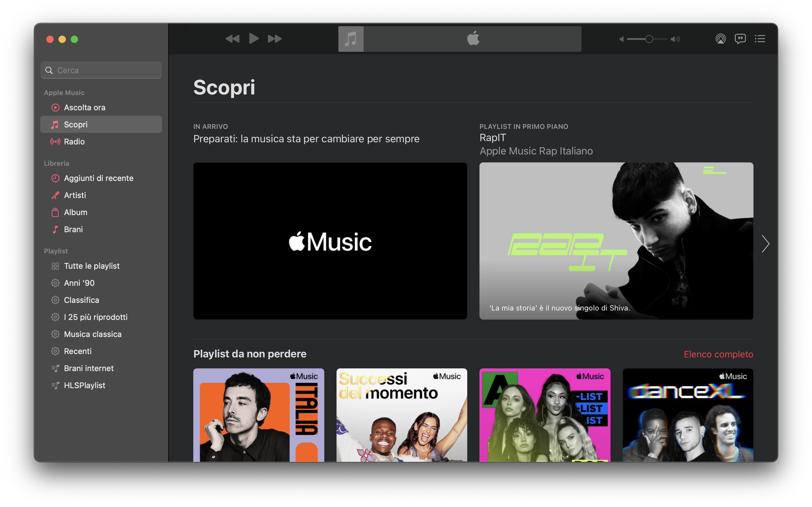Open Radio in the sidebar
Viewport: 812px width, 507px height.
pos(101,141)
